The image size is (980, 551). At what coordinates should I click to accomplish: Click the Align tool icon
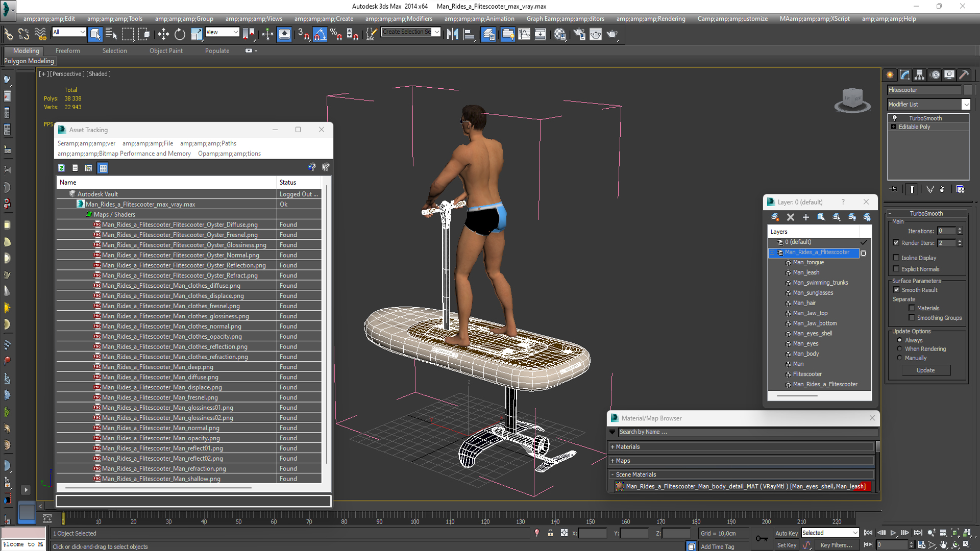tap(469, 34)
